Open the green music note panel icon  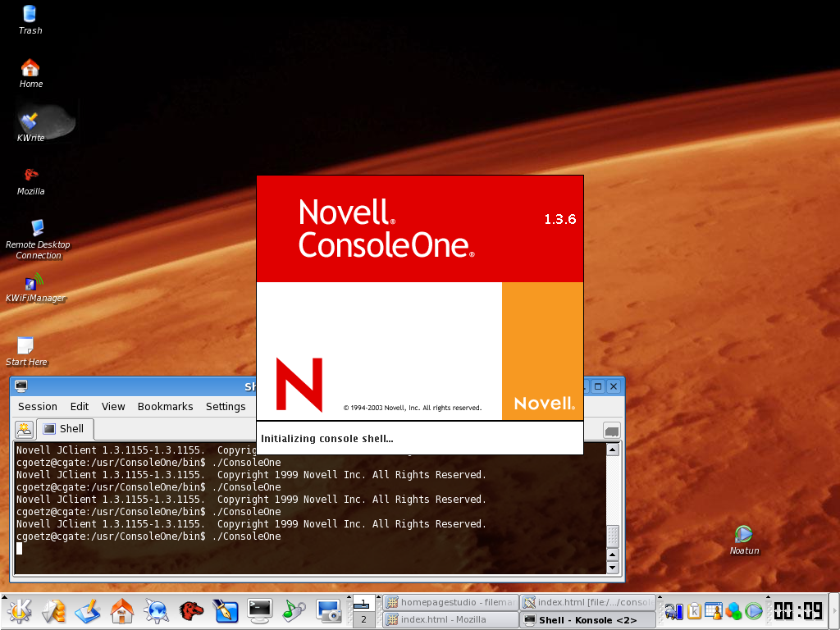(x=294, y=611)
